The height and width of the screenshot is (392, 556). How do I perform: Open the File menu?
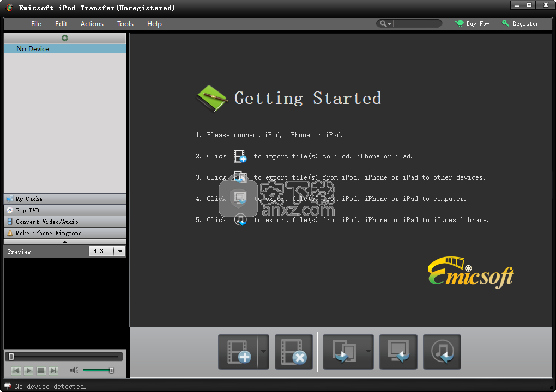(x=36, y=24)
